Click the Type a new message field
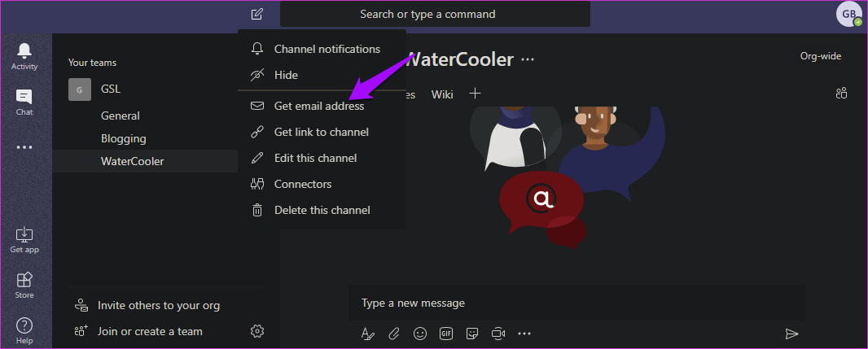Viewport: 868px width, 349px height. 576,303
